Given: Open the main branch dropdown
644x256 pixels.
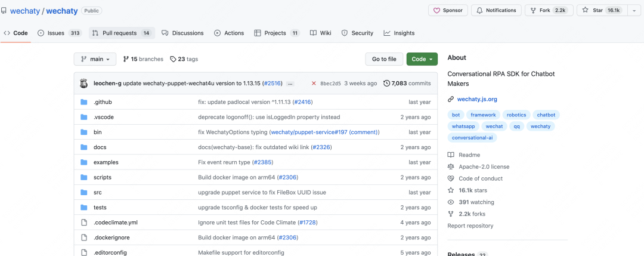Looking at the screenshot, I should [95, 59].
